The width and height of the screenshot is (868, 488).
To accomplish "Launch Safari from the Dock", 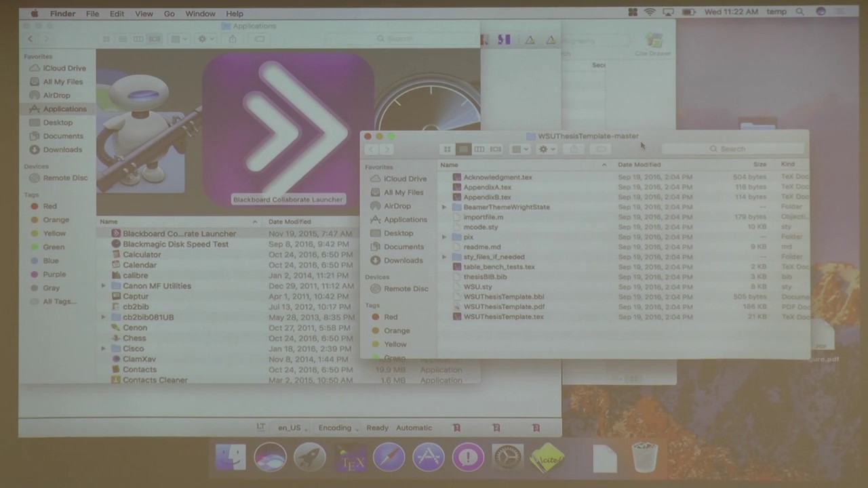I will click(x=389, y=457).
